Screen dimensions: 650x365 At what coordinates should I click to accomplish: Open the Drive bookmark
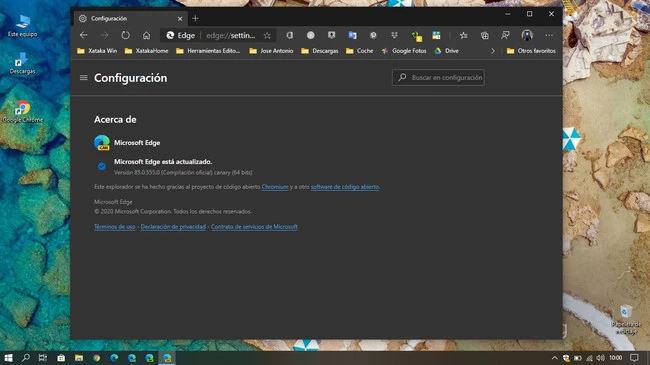[446, 51]
